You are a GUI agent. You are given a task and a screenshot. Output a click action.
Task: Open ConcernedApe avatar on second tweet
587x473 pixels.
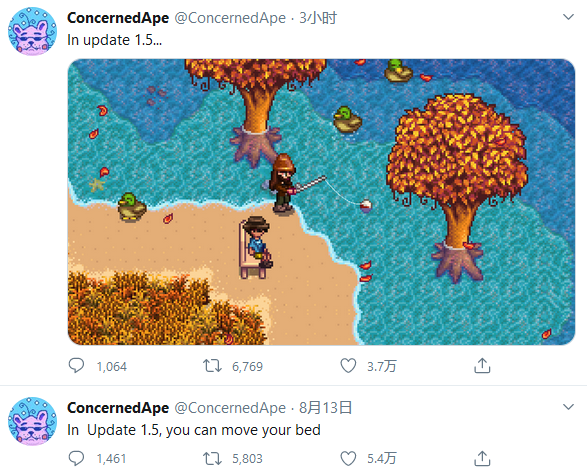point(33,421)
